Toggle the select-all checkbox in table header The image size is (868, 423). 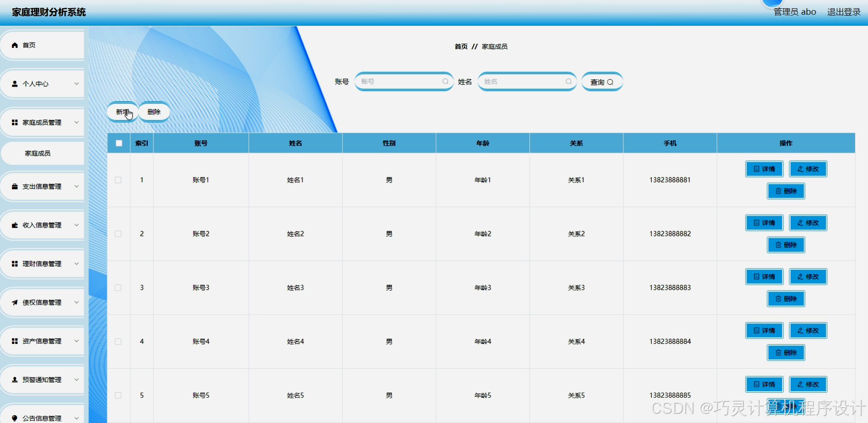tap(119, 143)
